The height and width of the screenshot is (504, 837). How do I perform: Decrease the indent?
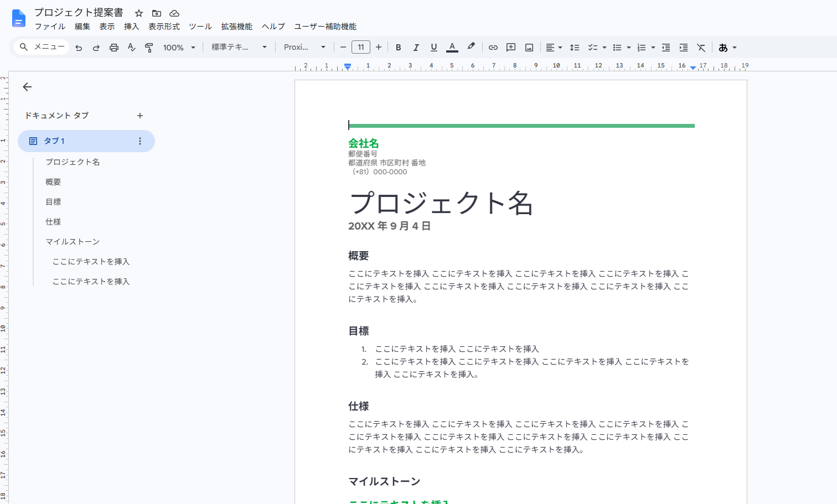pyautogui.click(x=666, y=48)
